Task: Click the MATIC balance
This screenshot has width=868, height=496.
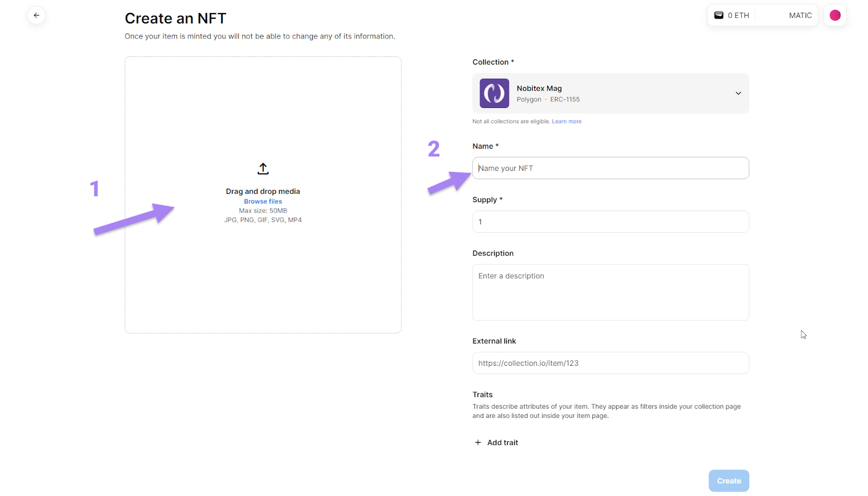Action: (800, 15)
